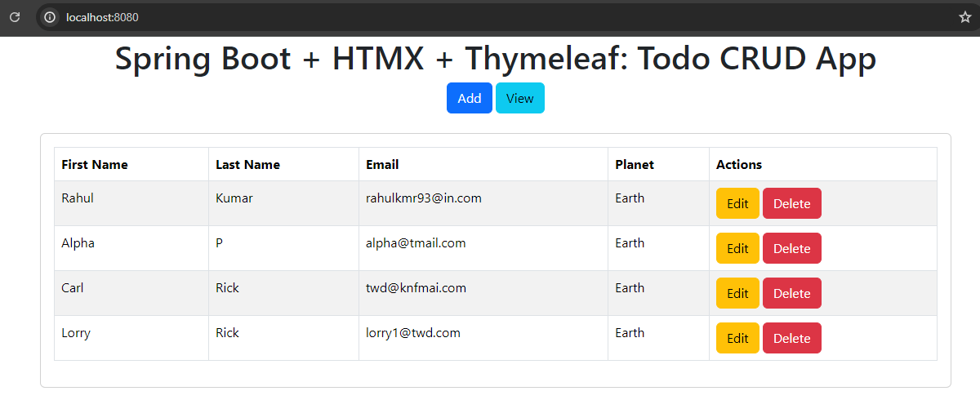Screen dimensions: 980x400
Task: Bookmark this page with the star icon
Action: pos(964,16)
